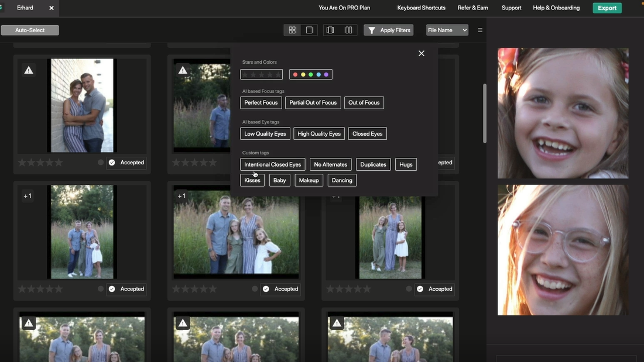Toggle Accepted checkmark on brick-wall couple photo

coord(112,163)
